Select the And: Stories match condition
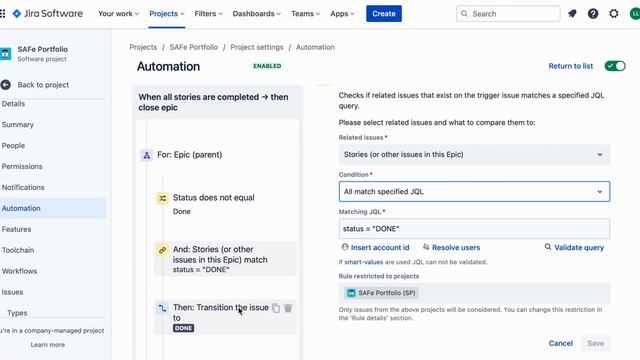The width and height of the screenshot is (640, 360). 225,259
